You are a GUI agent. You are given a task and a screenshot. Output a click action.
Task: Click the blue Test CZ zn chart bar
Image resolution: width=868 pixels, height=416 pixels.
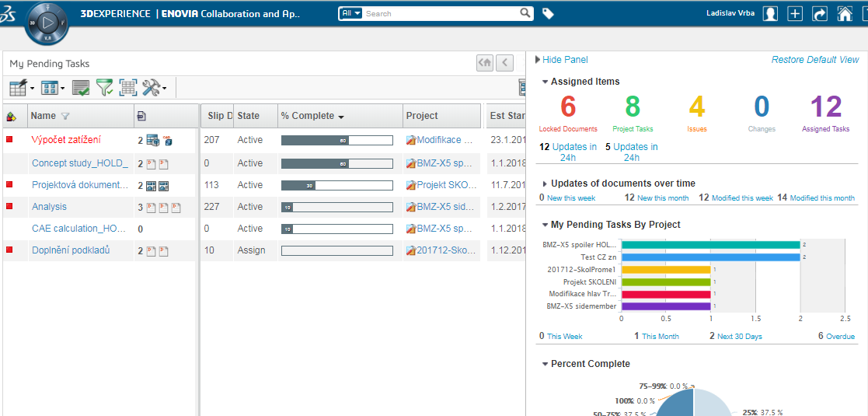[711, 257]
